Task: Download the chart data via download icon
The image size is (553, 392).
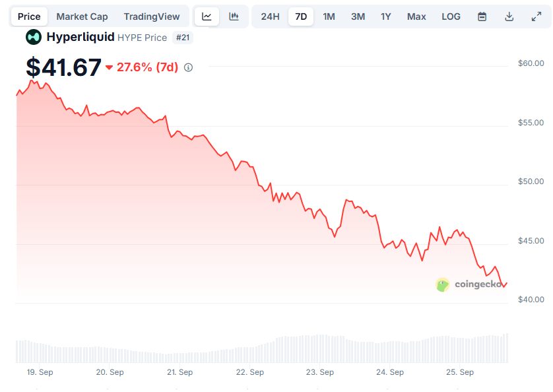Action: pyautogui.click(x=509, y=16)
